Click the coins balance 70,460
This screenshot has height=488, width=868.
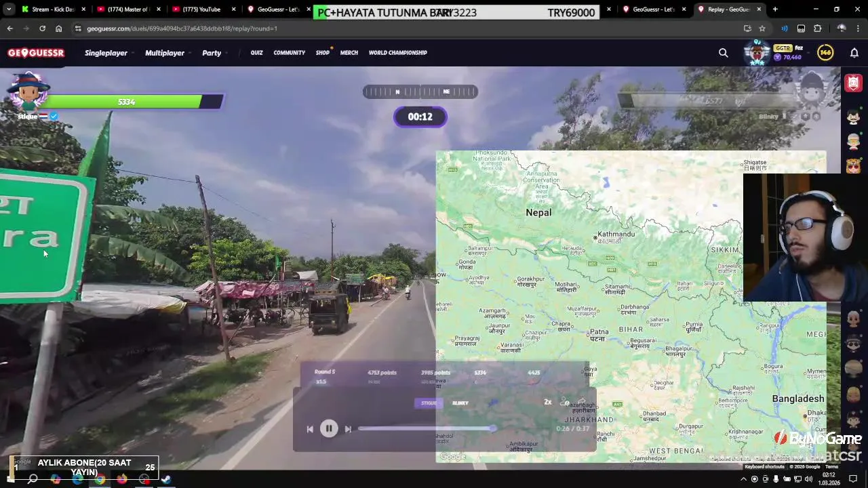788,58
